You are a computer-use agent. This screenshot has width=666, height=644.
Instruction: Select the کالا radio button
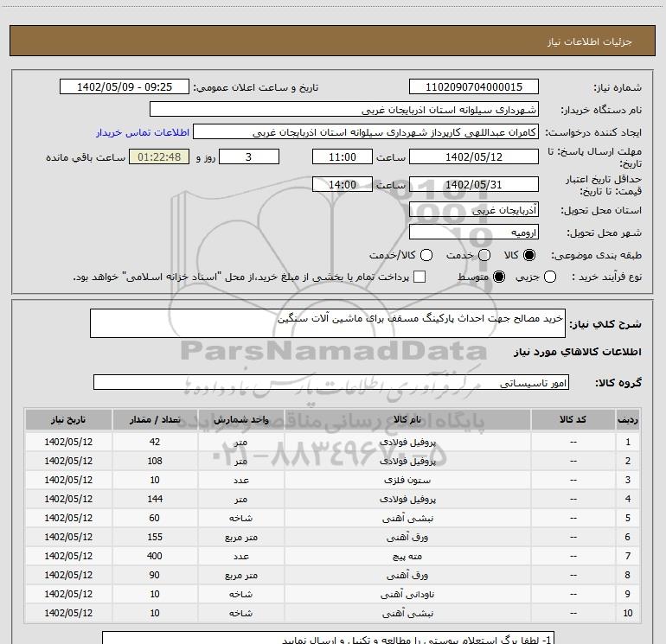tap(529, 255)
